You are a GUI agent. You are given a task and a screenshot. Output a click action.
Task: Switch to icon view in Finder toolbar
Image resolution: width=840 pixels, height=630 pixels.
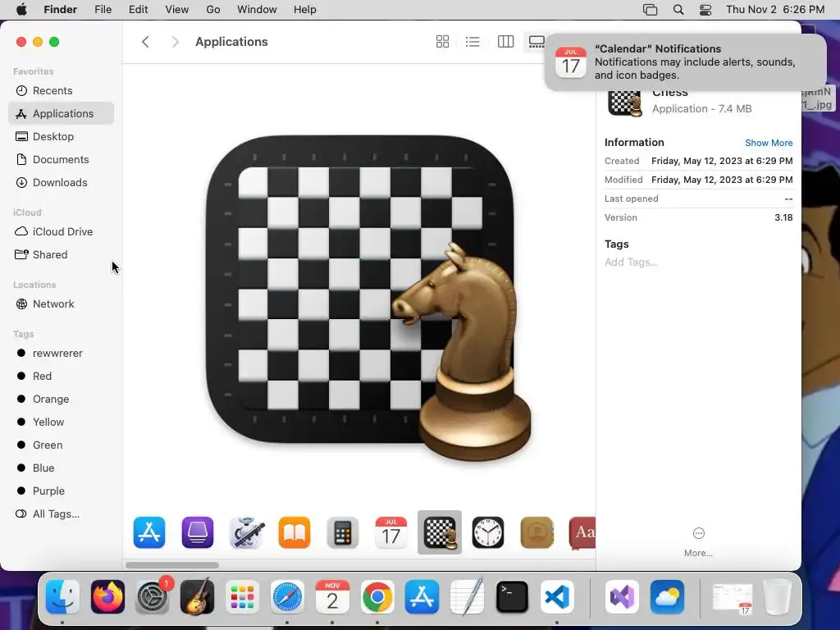point(442,42)
